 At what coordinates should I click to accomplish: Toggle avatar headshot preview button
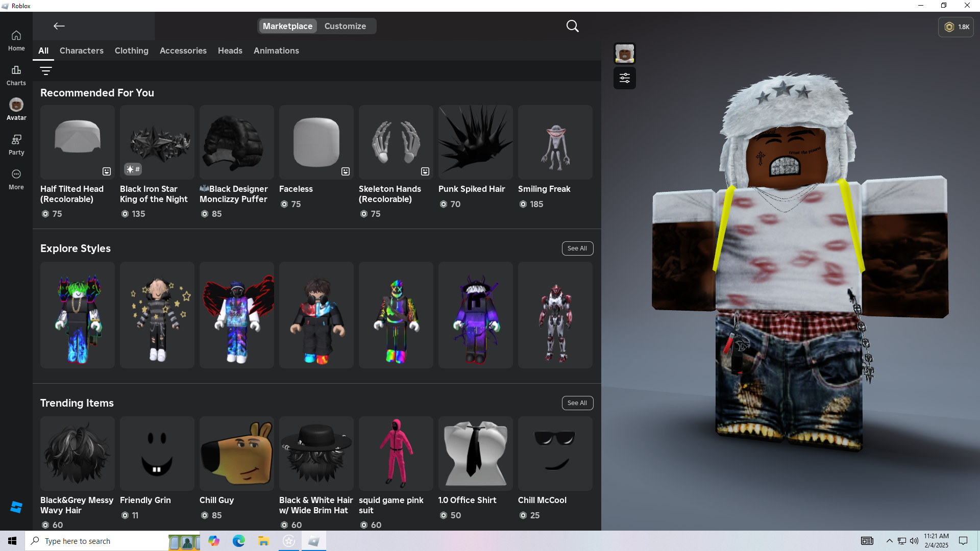click(624, 54)
